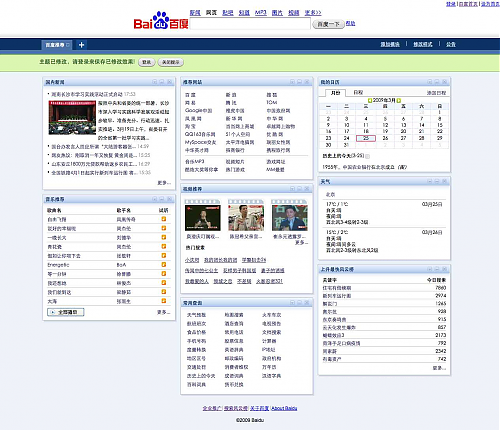This screenshot has width=500, height=431.
Task: Open the About Baidu footer link
Action: click(x=284, y=408)
